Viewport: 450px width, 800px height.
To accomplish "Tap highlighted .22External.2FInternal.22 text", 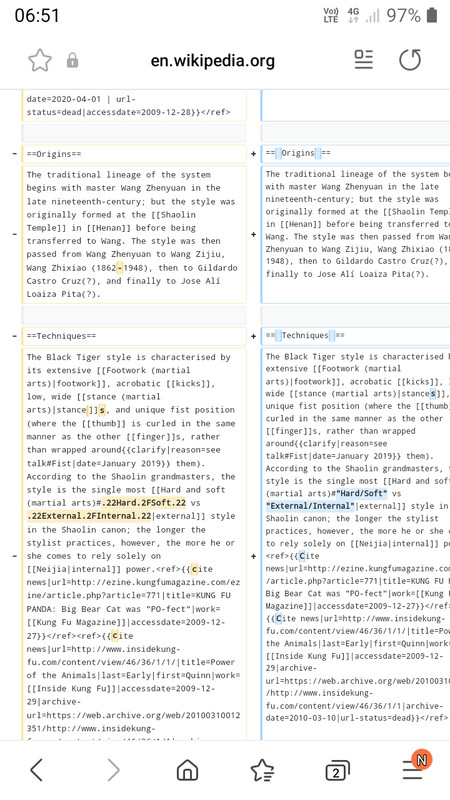I will [x=89, y=516].
